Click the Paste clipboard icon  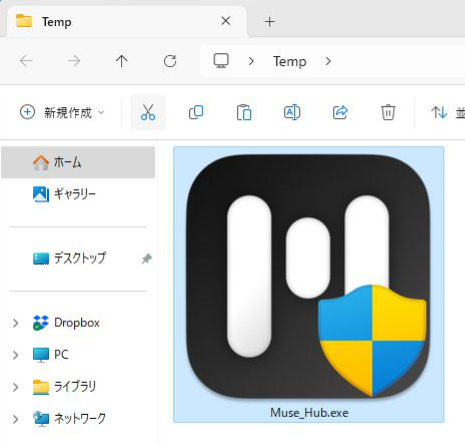(x=244, y=112)
